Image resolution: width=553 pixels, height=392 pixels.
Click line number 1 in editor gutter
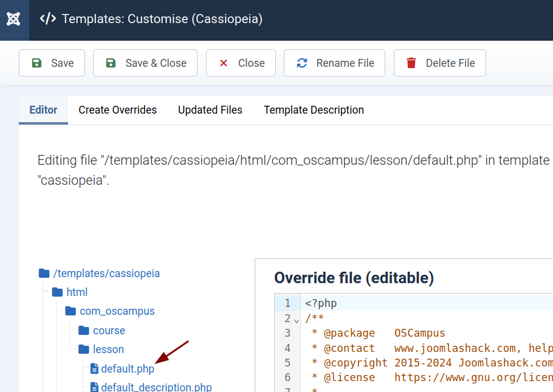pos(287,303)
